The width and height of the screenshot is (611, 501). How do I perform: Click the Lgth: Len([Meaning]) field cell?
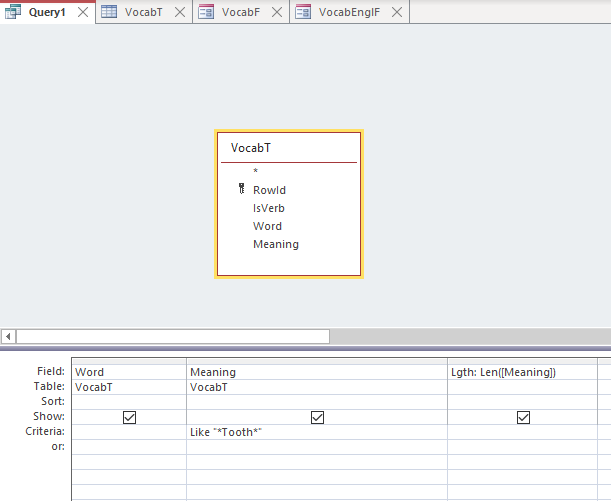pos(522,372)
